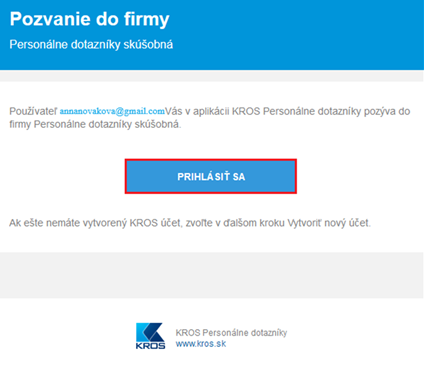Click the PRIHLÁSIŤ SA button
This screenshot has height=365, width=424.
[x=211, y=176]
